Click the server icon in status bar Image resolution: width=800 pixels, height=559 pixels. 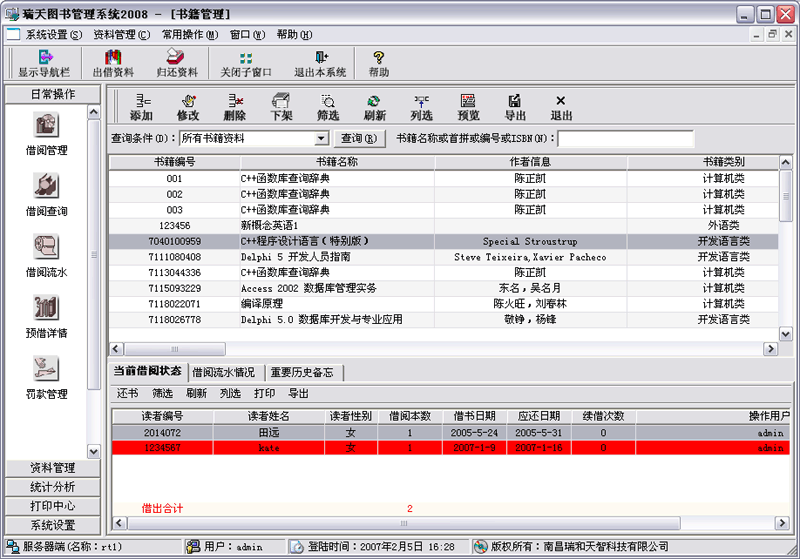(12, 547)
